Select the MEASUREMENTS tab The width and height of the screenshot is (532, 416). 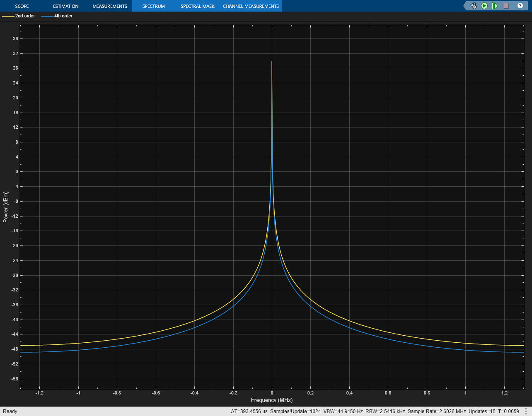coord(109,6)
